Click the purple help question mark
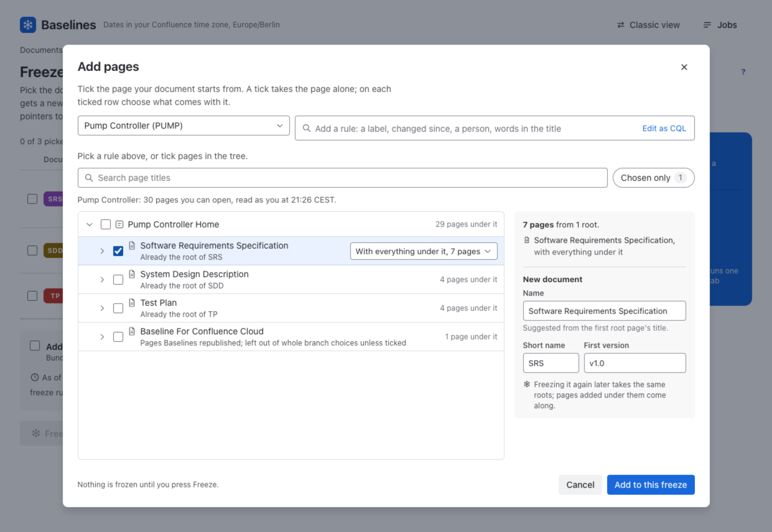The width and height of the screenshot is (772, 532). [743, 72]
